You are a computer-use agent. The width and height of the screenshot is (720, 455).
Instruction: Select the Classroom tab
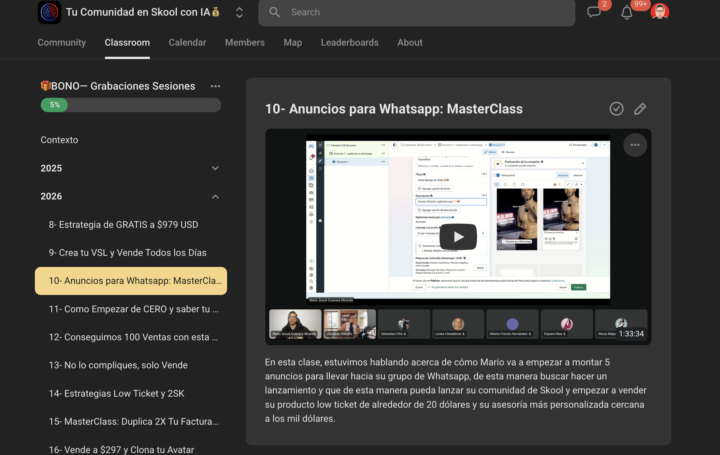coord(127,42)
